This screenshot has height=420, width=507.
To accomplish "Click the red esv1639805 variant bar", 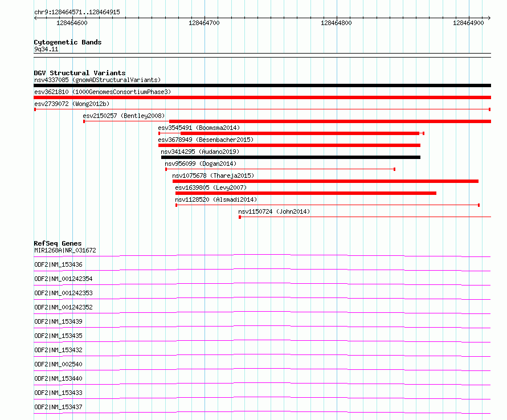I will 306,193.
